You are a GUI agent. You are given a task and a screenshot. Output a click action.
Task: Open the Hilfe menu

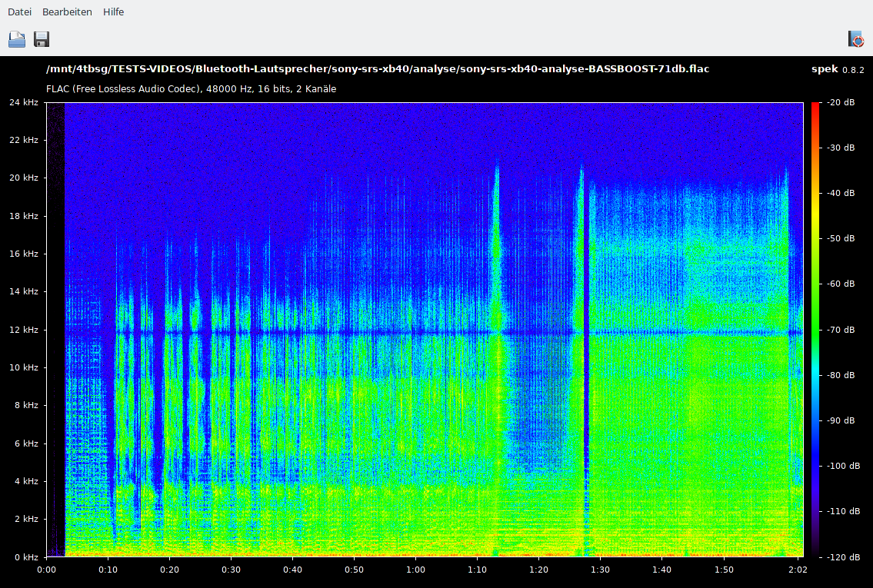pos(114,12)
